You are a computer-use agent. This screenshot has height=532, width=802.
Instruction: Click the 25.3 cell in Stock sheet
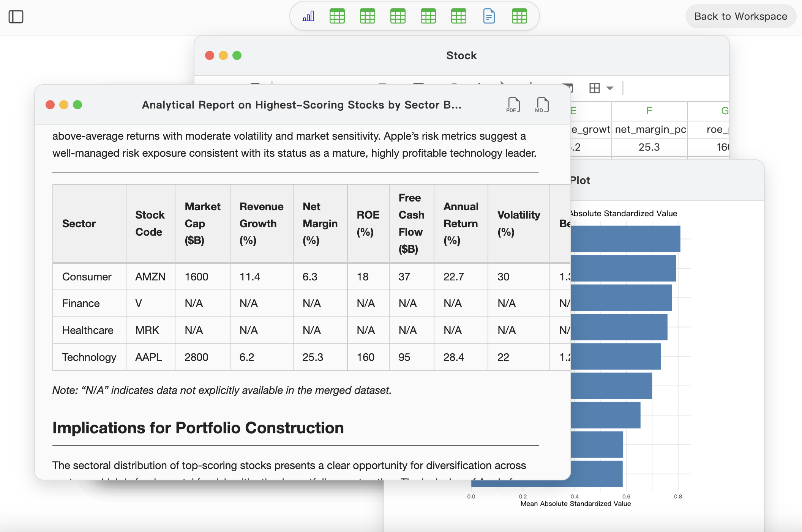point(649,147)
